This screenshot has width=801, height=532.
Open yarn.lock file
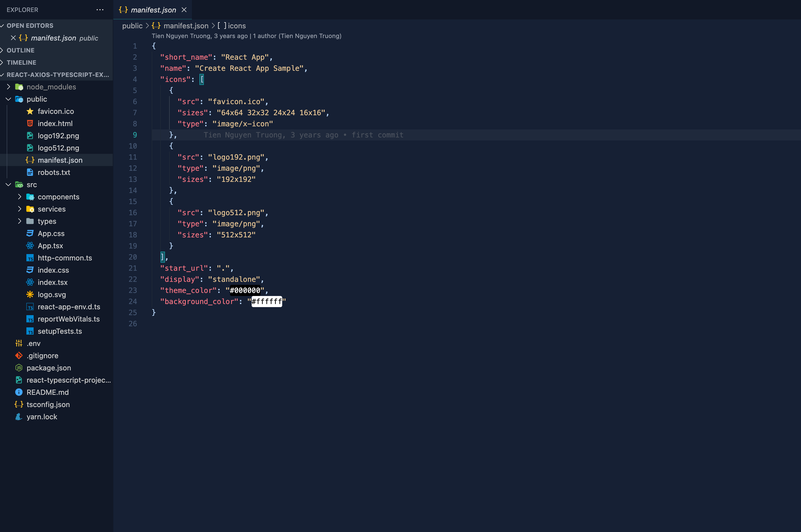pos(42,417)
